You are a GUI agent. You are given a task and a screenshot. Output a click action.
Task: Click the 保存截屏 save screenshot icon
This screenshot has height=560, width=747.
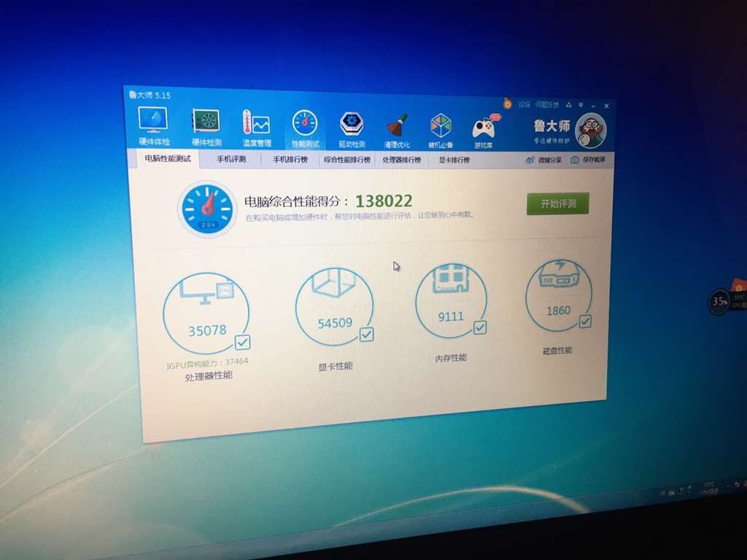575,160
